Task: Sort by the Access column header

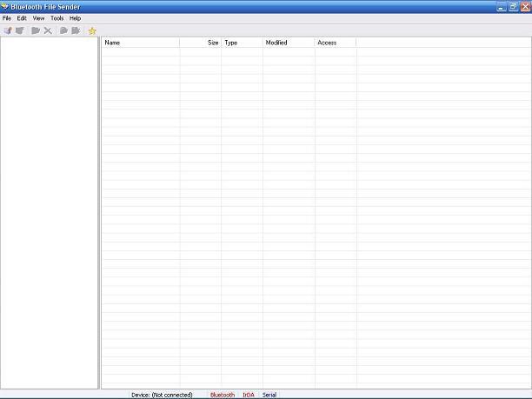Action: (336, 43)
